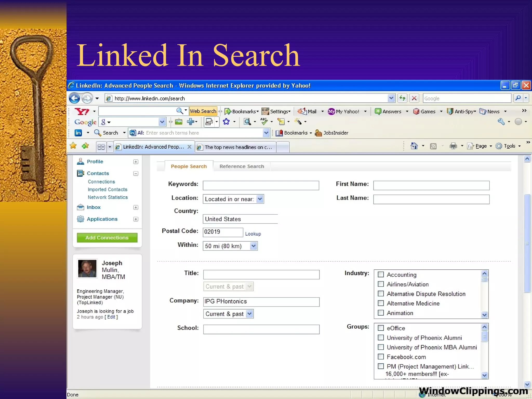Open the Connections link under Contacts

[101, 182]
